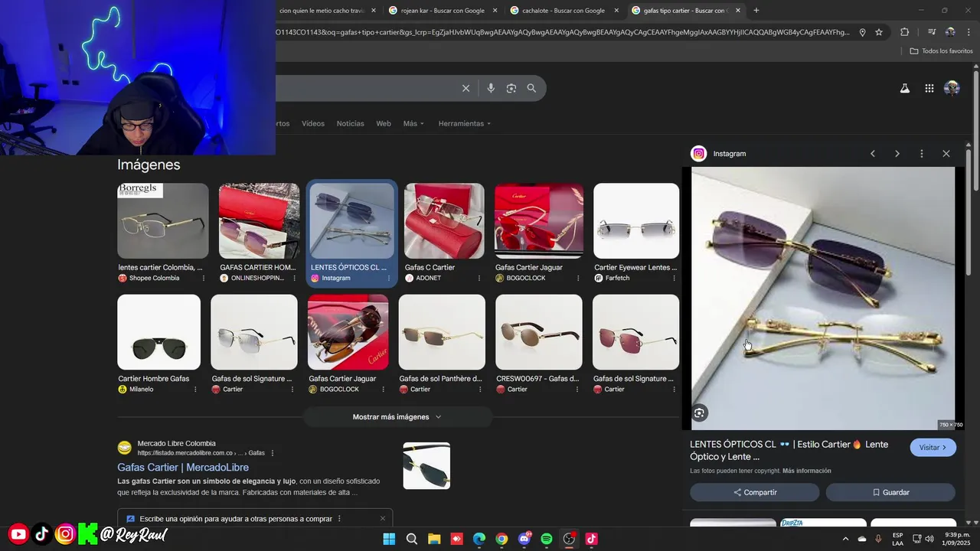
Task: Open Google Lens search by image
Action: 511,88
